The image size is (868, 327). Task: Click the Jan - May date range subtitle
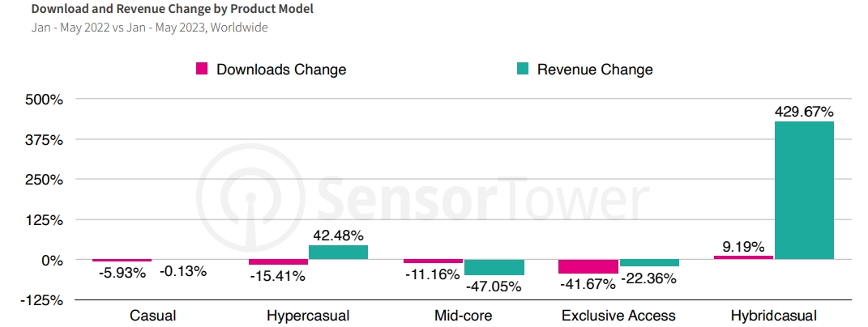[x=149, y=28]
